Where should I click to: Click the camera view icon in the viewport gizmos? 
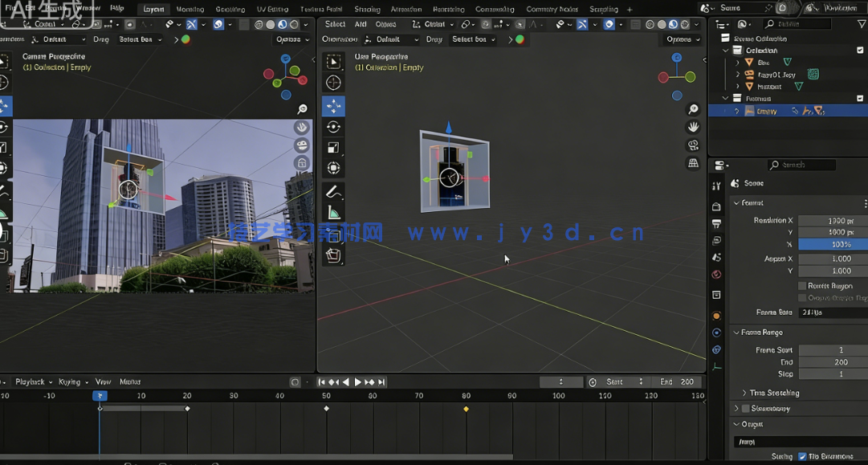coord(694,145)
